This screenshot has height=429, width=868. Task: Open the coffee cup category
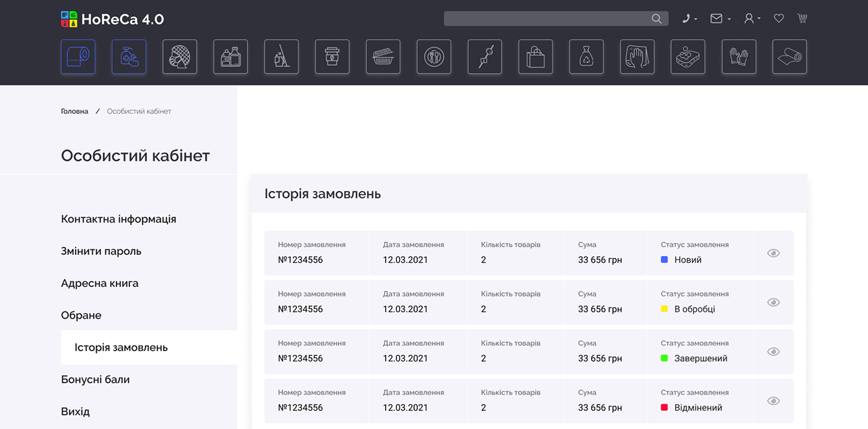coord(332,57)
